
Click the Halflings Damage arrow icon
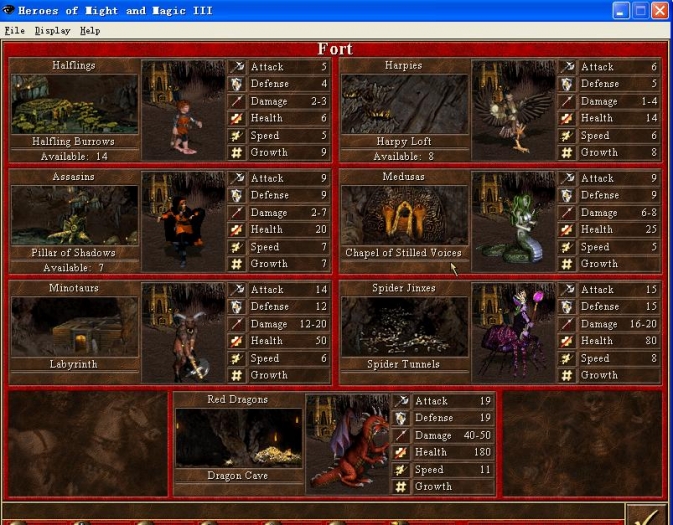(x=236, y=101)
